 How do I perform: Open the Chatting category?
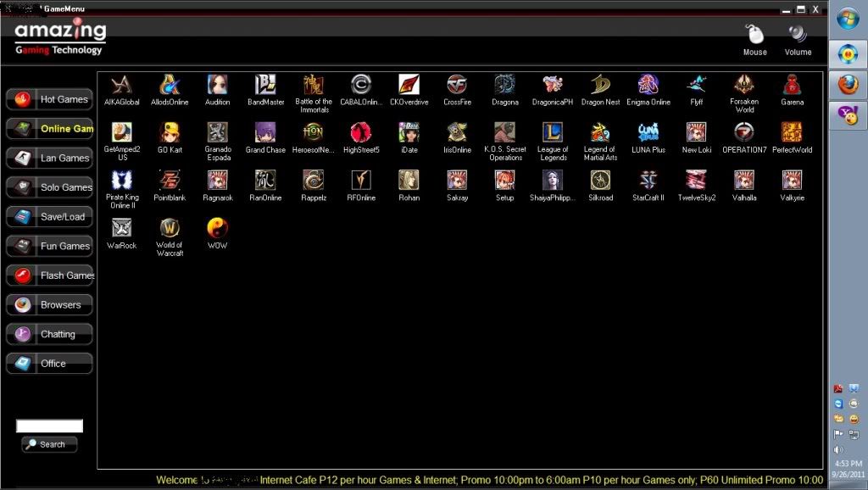click(49, 334)
